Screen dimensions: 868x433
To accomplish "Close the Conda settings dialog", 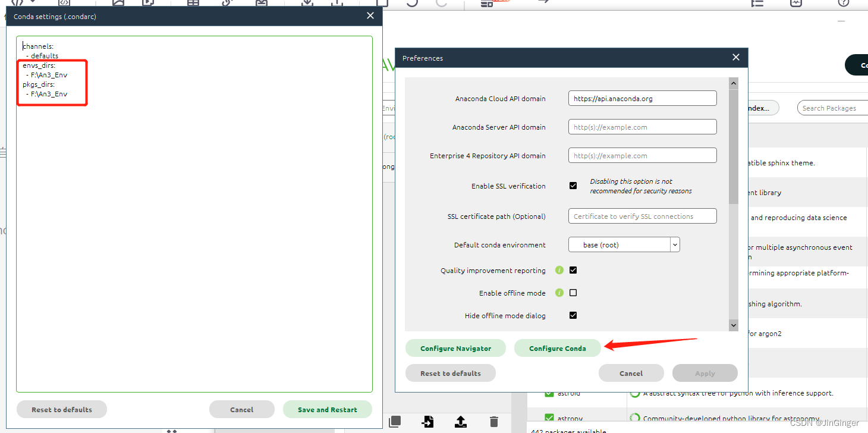I will pyautogui.click(x=370, y=16).
